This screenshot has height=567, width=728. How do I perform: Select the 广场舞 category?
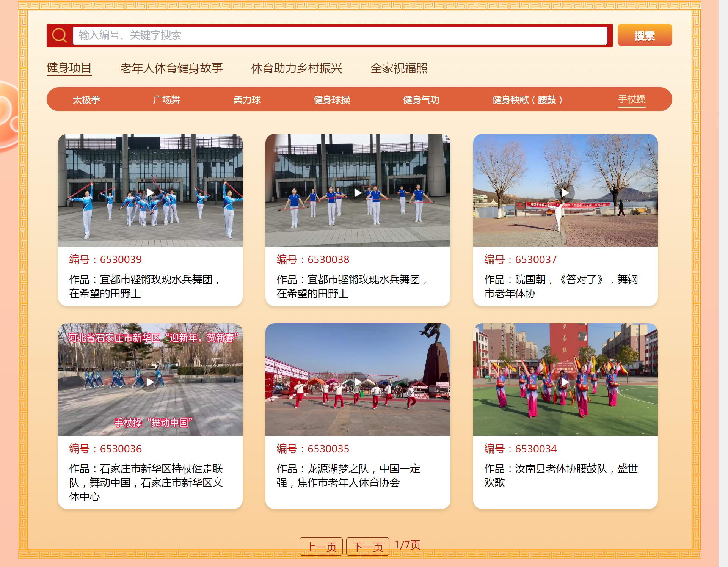pos(166,100)
